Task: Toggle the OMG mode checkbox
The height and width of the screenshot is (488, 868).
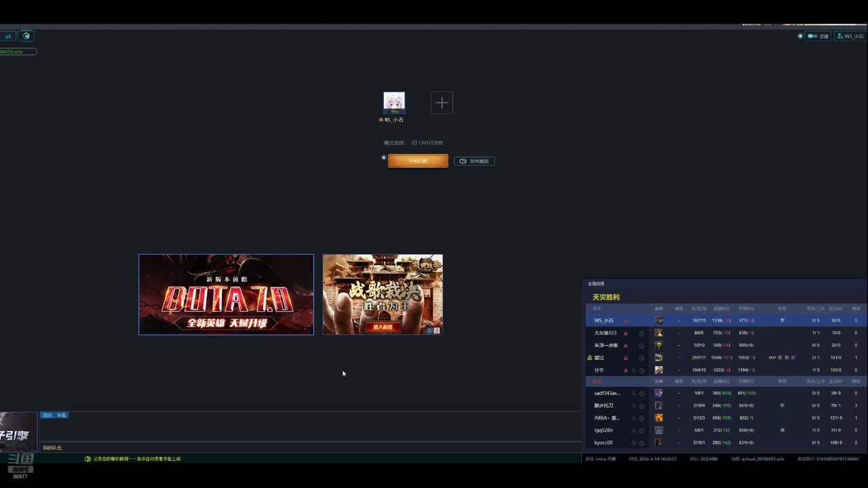Action: coord(414,143)
